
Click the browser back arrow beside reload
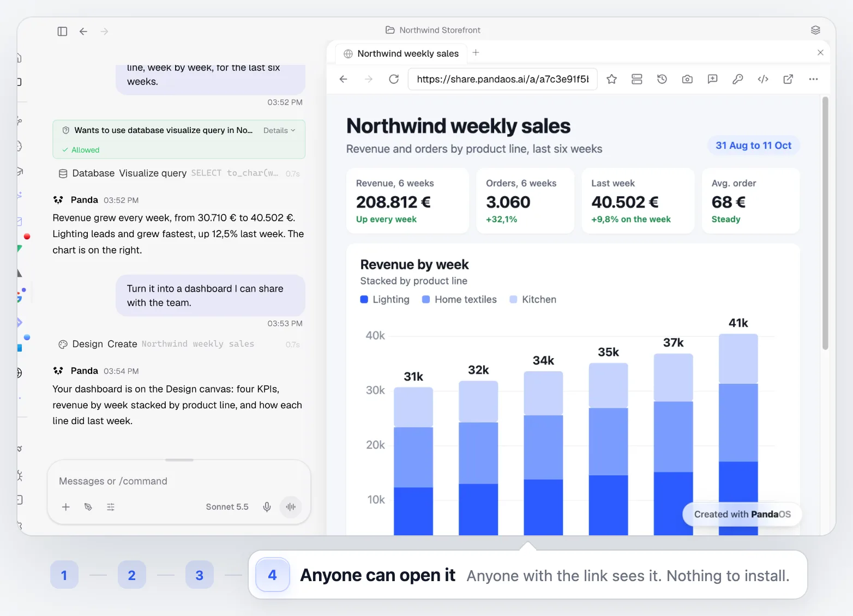pos(343,79)
